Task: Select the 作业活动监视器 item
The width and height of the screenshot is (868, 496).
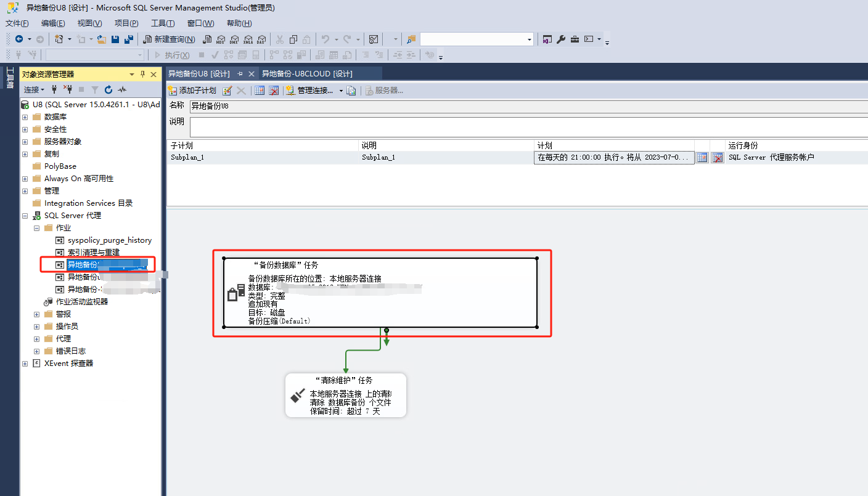Action: click(x=82, y=302)
